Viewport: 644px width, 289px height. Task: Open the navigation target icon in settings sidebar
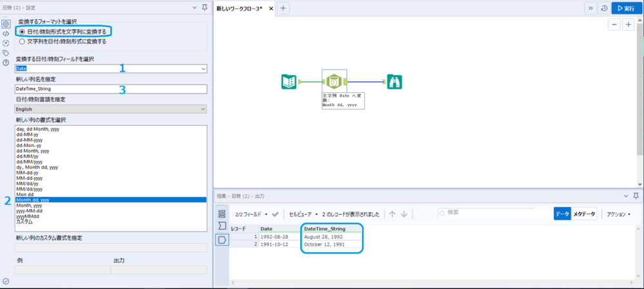coord(6,43)
